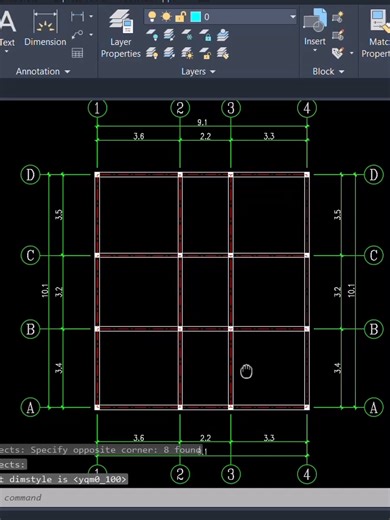Select grid bubble D left of plan
This screenshot has height=520, width=390.
point(30,174)
